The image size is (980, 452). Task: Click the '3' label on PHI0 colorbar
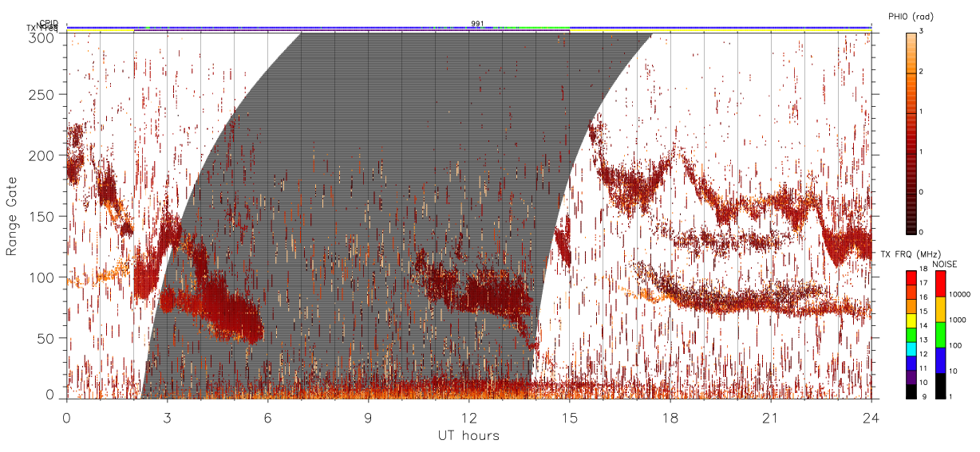click(x=922, y=31)
